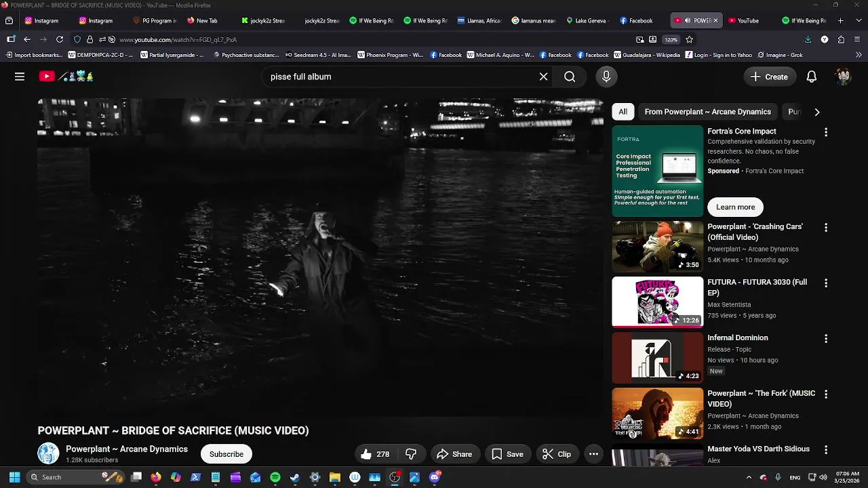Create a clip of this video
The width and height of the screenshot is (868, 488).
click(x=556, y=454)
